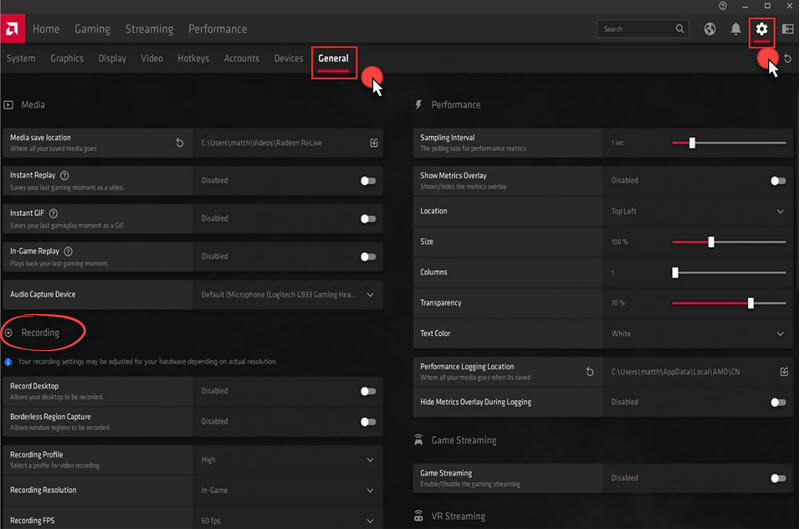Switch to the Home tab
800x529 pixels.
click(x=46, y=29)
